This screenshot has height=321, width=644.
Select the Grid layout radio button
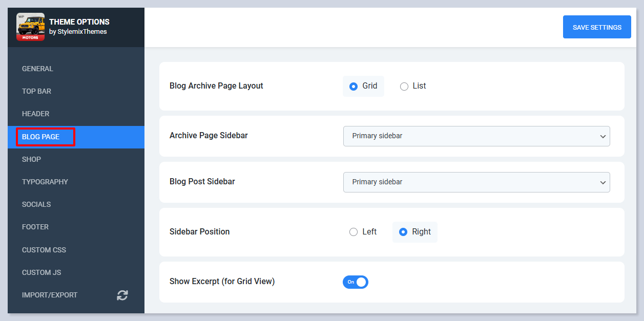tap(354, 87)
